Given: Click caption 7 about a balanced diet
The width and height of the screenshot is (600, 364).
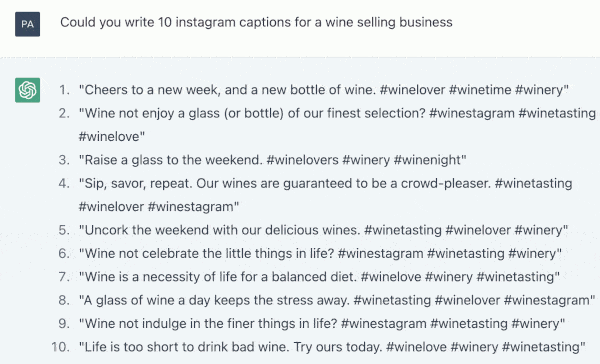Looking at the screenshot, I should pos(319,277).
